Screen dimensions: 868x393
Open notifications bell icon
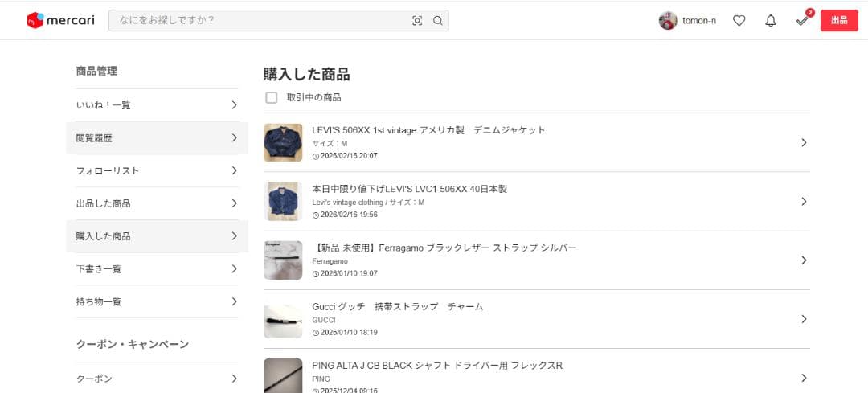coord(771,21)
